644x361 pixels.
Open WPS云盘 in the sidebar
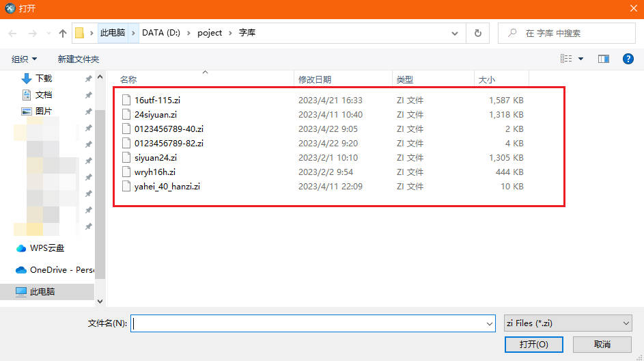click(x=46, y=248)
